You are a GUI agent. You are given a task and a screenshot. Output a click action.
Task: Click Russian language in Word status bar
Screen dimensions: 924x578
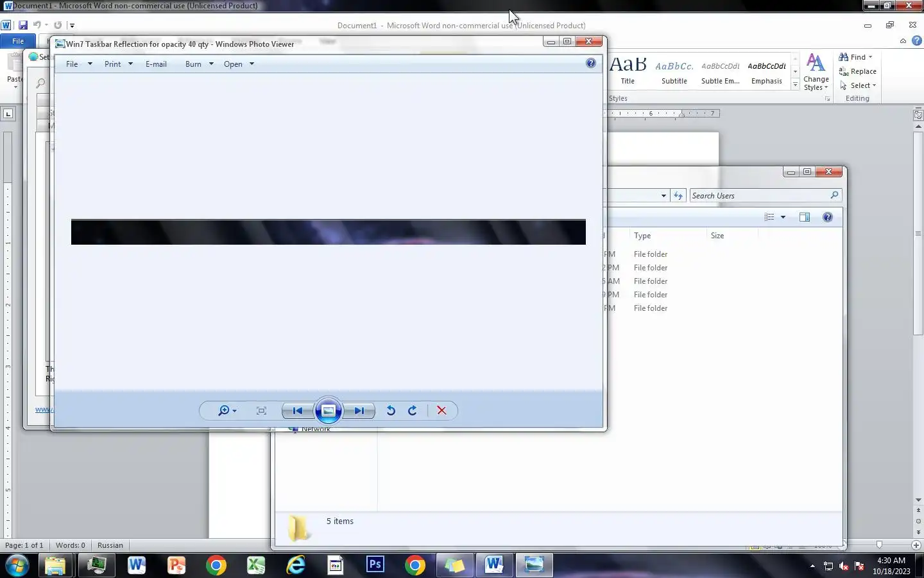[x=110, y=545]
